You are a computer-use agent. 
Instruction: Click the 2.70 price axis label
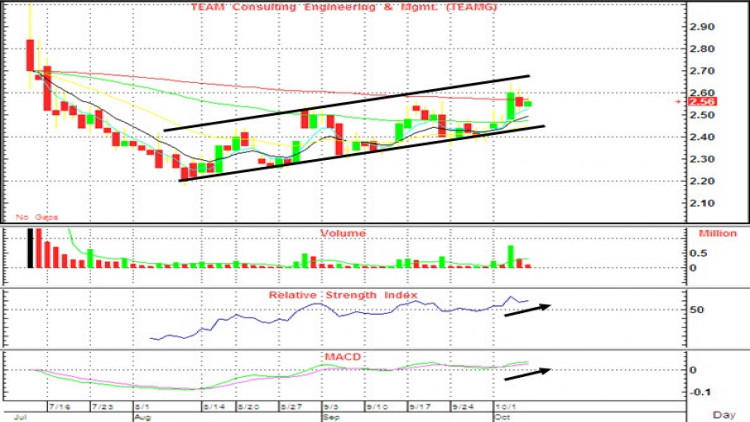tap(702, 71)
